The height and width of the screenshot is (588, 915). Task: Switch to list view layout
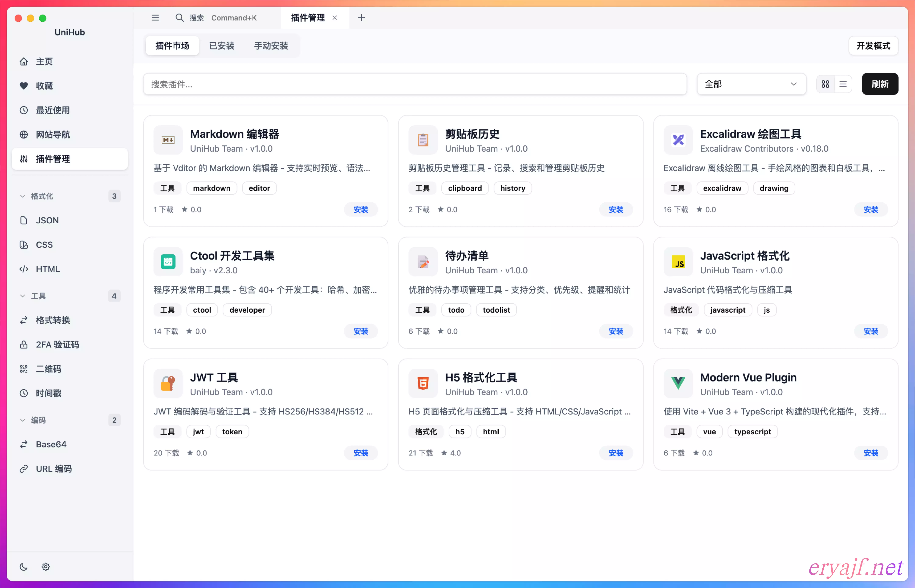843,84
